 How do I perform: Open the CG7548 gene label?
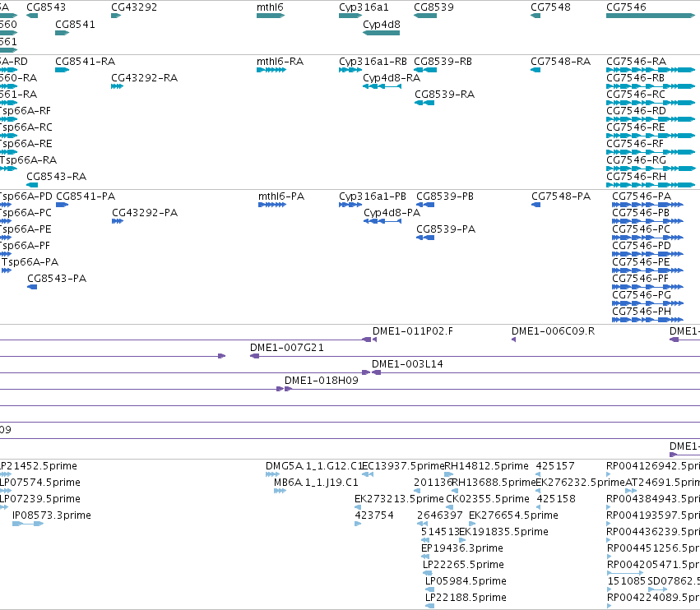550,7
